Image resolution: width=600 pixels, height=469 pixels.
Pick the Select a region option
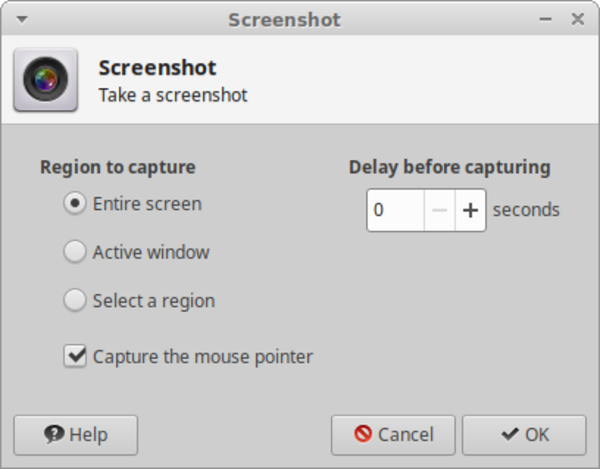[x=74, y=300]
